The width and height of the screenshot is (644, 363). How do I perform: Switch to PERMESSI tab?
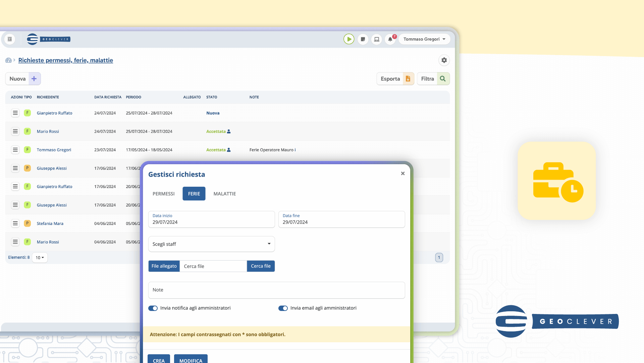point(164,194)
